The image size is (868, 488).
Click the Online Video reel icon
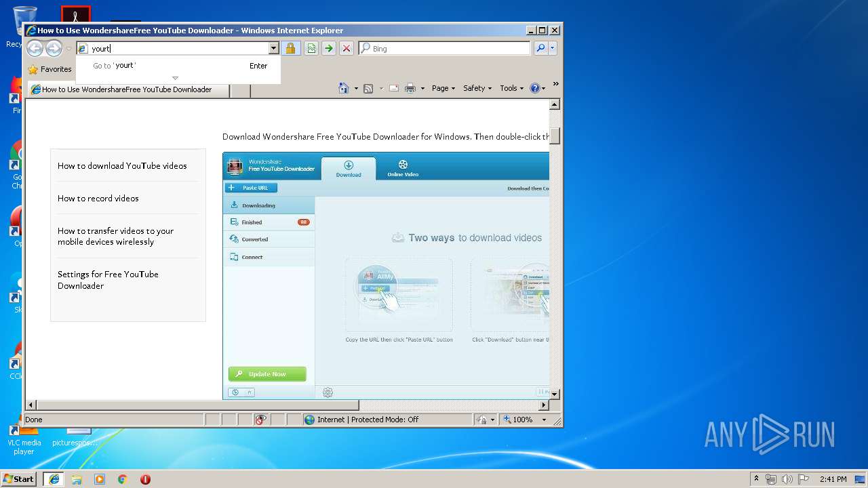403,165
